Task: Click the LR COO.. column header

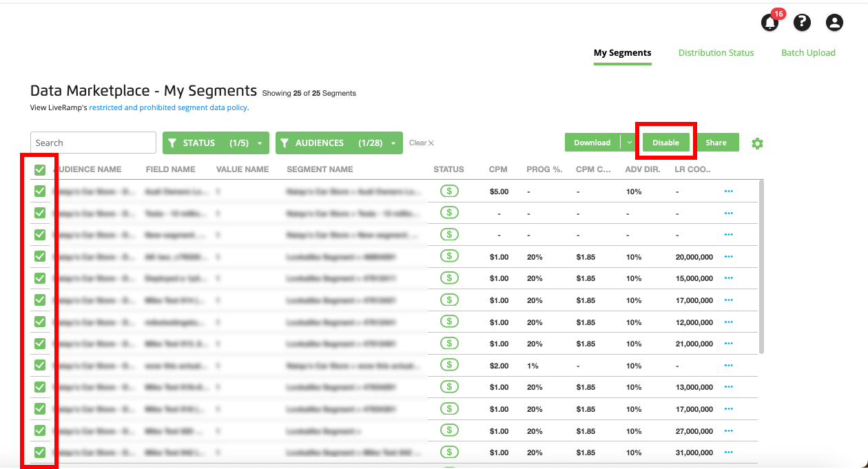Action: pyautogui.click(x=693, y=169)
